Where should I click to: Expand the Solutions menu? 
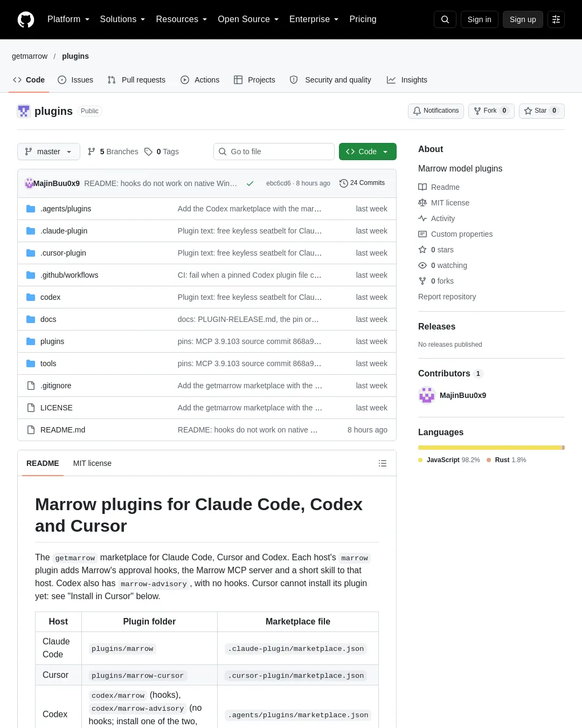122,19
